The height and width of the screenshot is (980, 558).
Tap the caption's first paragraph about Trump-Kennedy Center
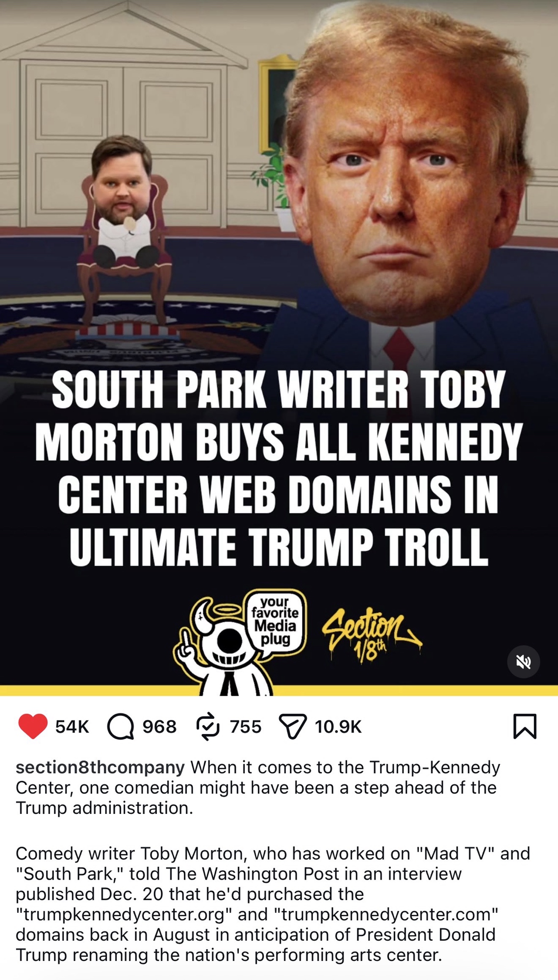click(258, 787)
